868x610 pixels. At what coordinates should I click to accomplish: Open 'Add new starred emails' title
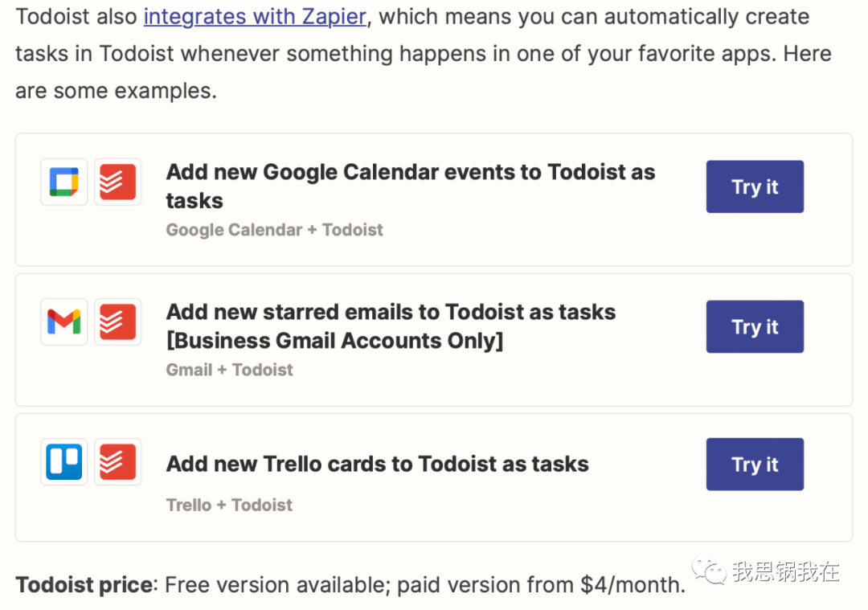[391, 326]
